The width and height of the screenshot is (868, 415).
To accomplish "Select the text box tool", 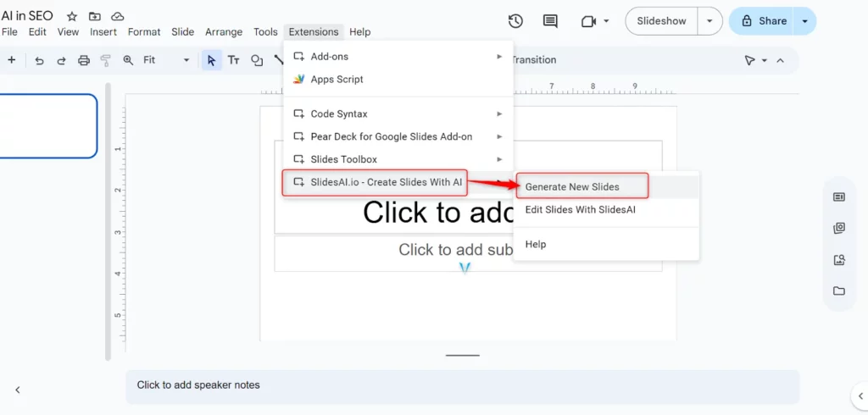I will 233,60.
